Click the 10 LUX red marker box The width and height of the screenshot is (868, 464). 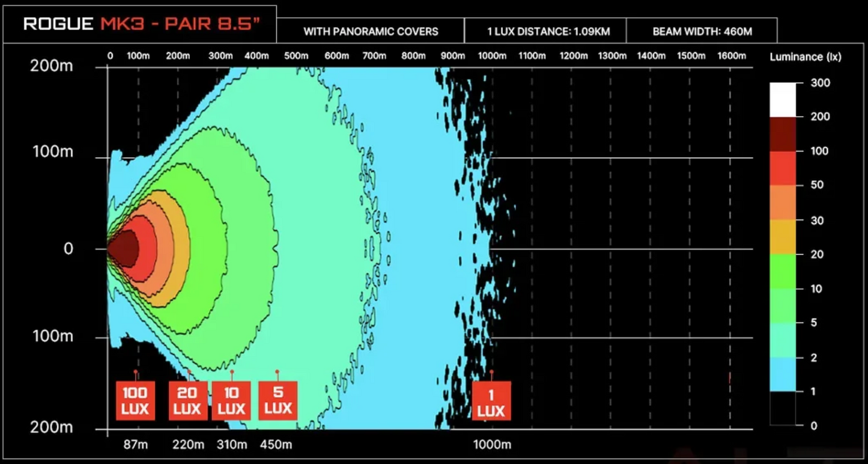(231, 401)
